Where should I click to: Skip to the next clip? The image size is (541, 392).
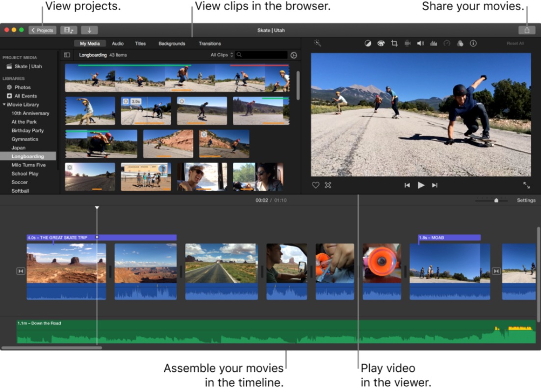pos(435,185)
